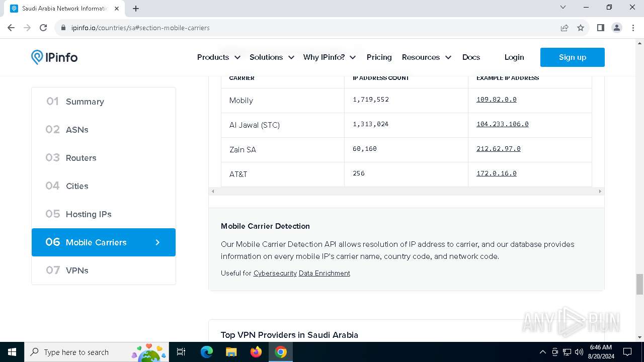Click table horizontal scroll left arrow
Image resolution: width=644 pixels, height=362 pixels.
[213, 191]
